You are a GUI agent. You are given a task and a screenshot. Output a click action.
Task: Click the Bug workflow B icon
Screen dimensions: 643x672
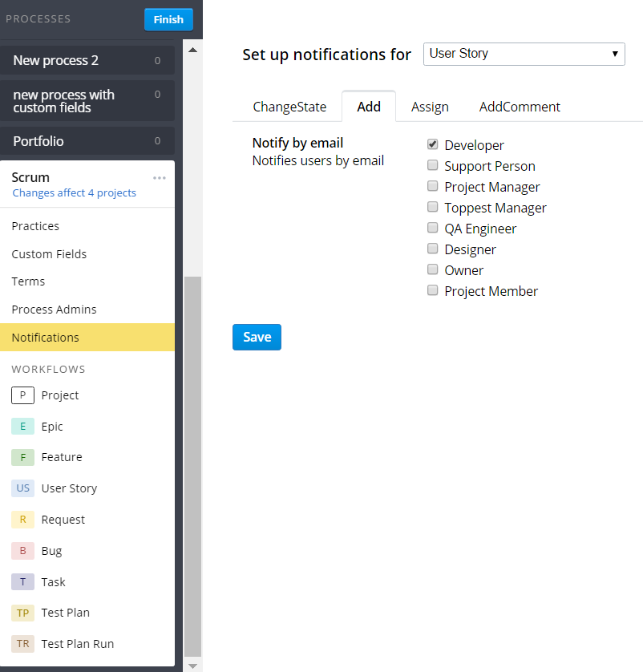pyautogui.click(x=22, y=551)
